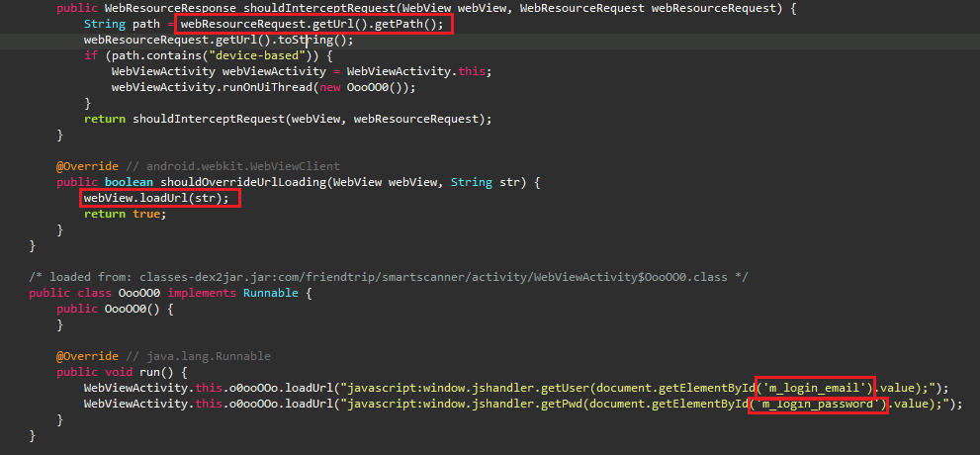Click the 'm_login_email' string literal

coord(815,388)
